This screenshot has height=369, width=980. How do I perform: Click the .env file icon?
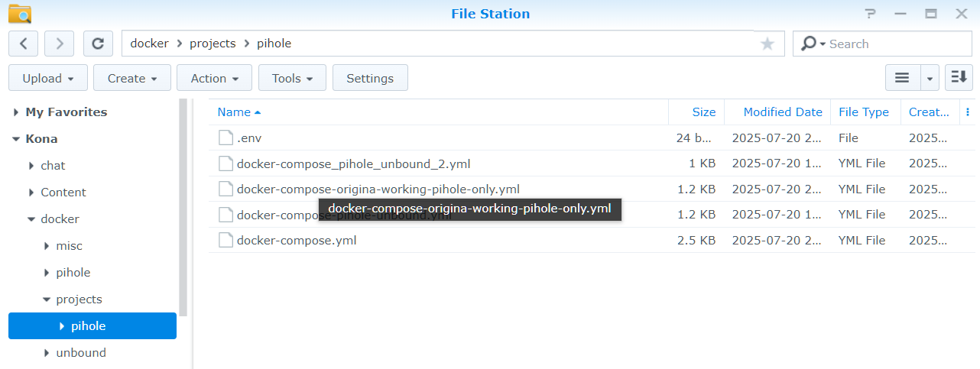226,138
